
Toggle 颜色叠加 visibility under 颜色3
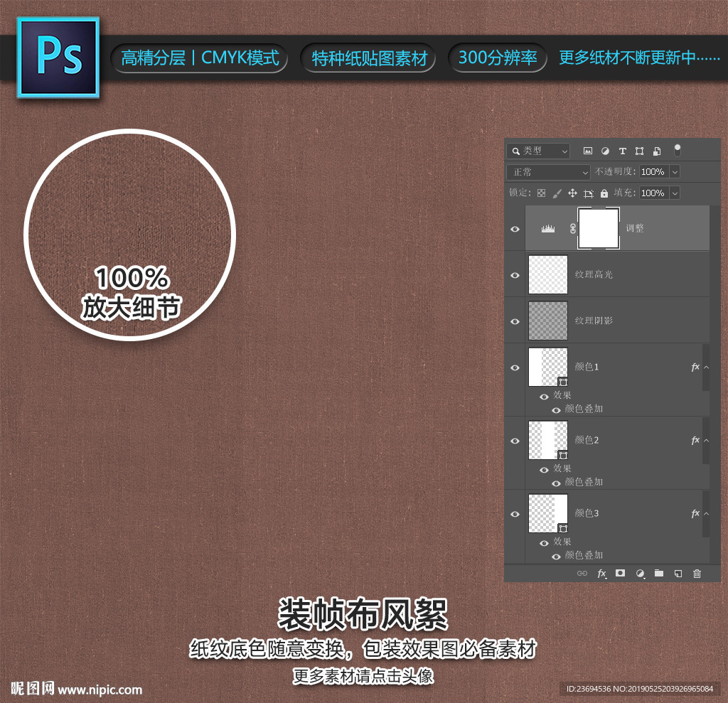556,557
